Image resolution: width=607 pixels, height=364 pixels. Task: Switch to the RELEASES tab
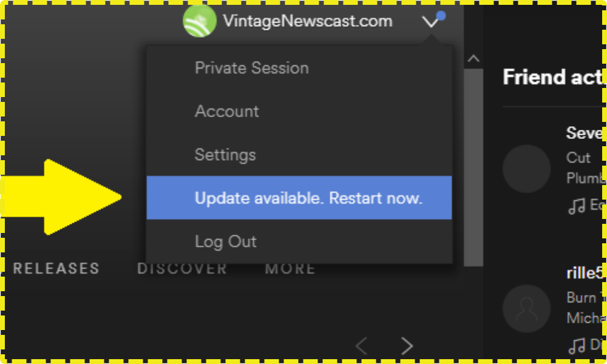pyautogui.click(x=56, y=269)
